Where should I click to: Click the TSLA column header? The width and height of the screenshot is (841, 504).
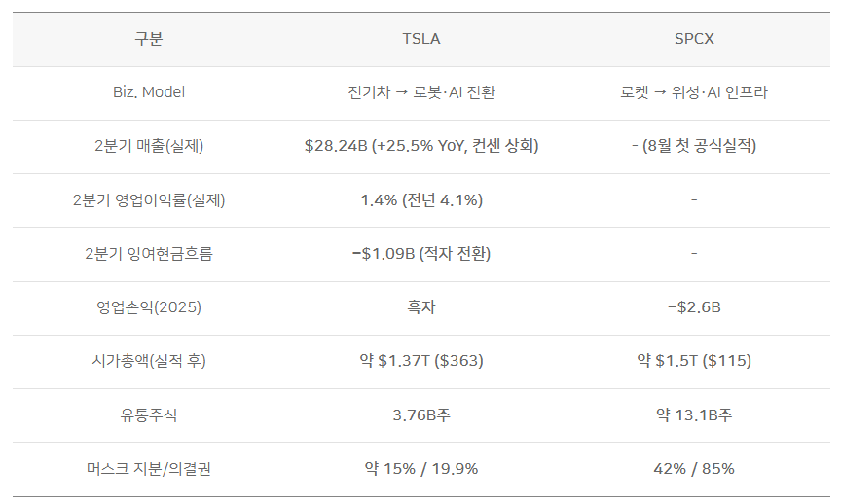[x=421, y=39]
